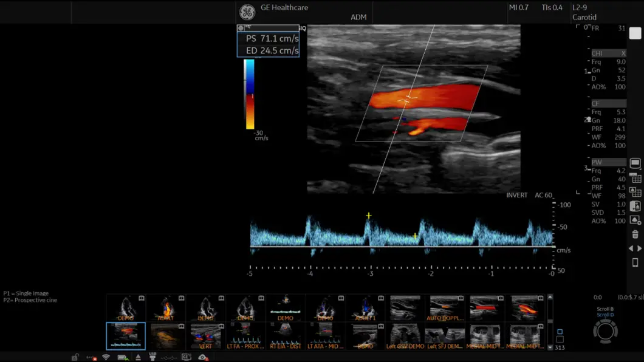Click the lock icon in status bar
This screenshot has height=362, width=644.
point(75,357)
